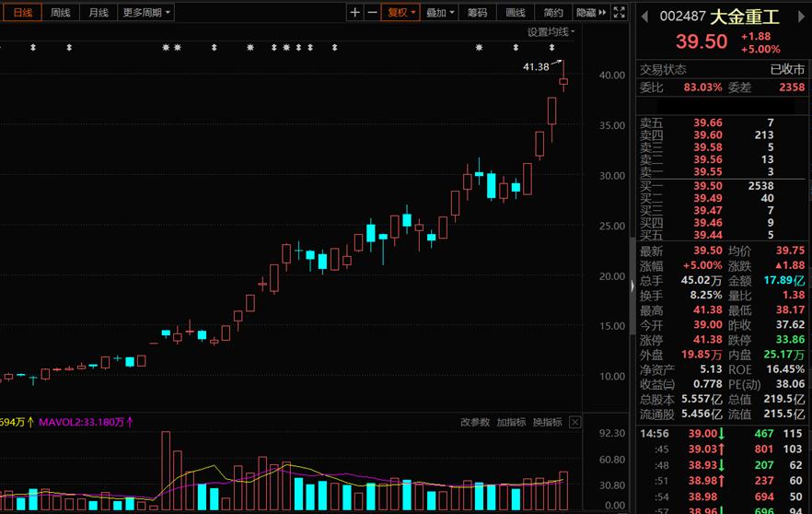The height and width of the screenshot is (514, 812).
Task: Open the 更多周期 dropdown
Action: tap(146, 13)
